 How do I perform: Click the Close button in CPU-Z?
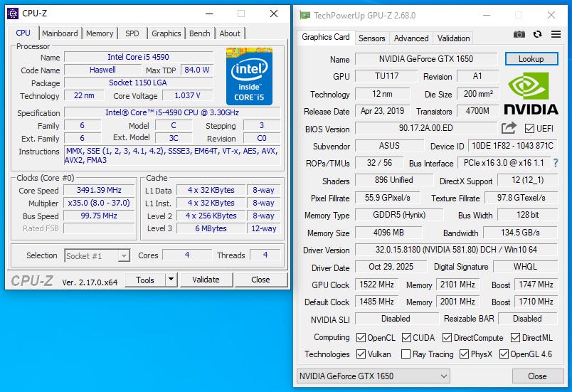coord(261,280)
